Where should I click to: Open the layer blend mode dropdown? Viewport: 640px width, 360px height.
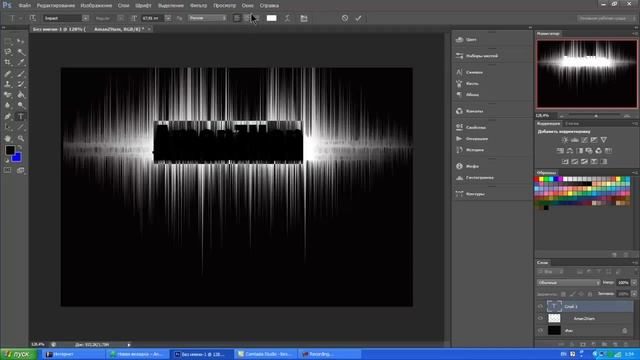(568, 282)
